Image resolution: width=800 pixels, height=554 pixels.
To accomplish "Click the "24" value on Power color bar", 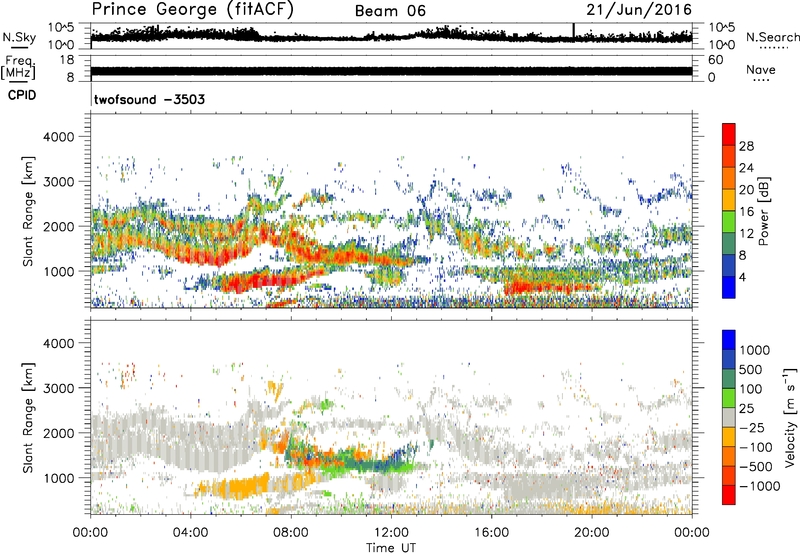I will [x=746, y=168].
